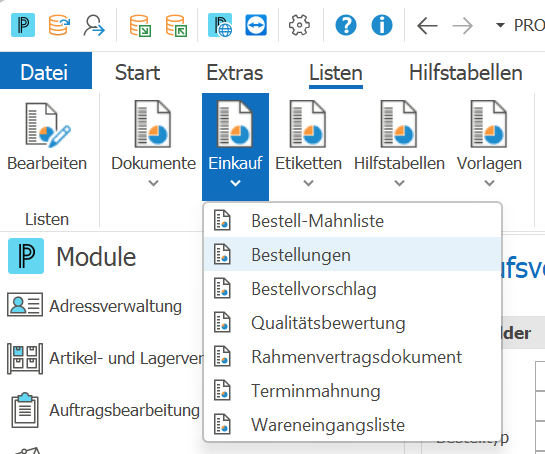Navigate back with the left arrow
545x454 pixels.
(427, 25)
